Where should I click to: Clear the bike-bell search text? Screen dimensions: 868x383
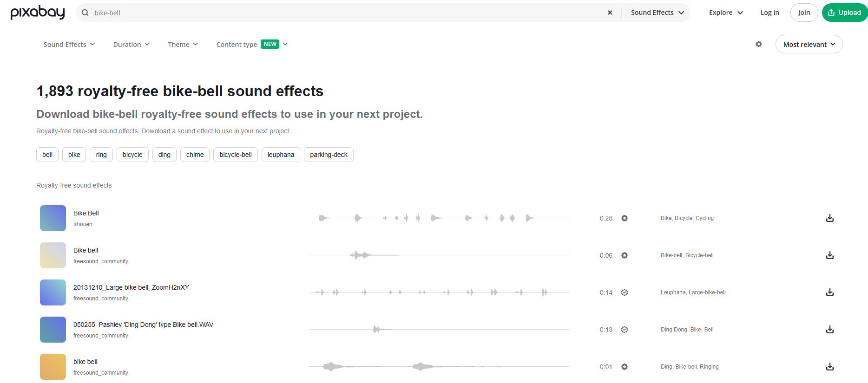click(610, 13)
